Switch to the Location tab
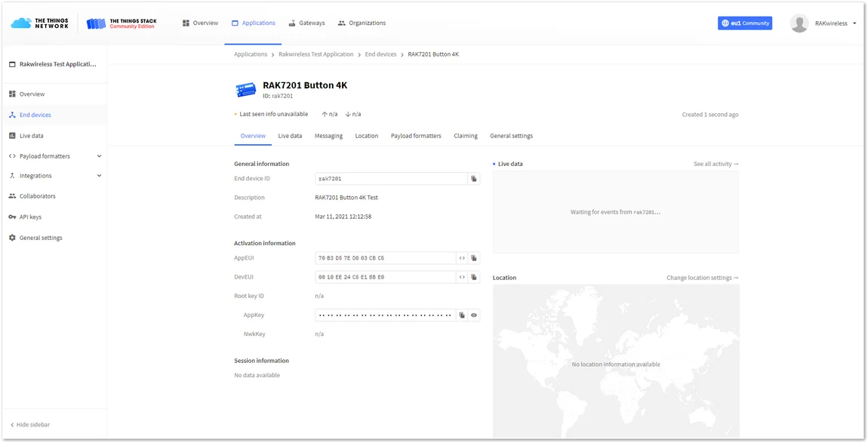 pos(367,136)
